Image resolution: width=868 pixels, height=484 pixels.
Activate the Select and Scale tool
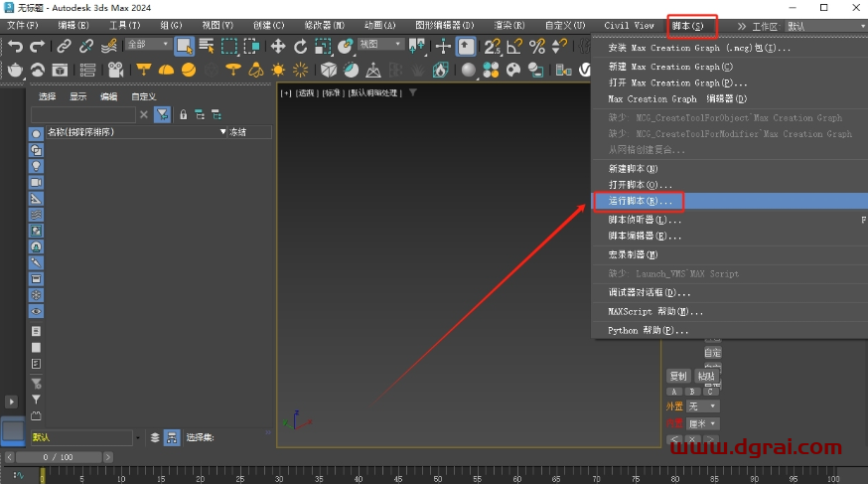pos(323,46)
